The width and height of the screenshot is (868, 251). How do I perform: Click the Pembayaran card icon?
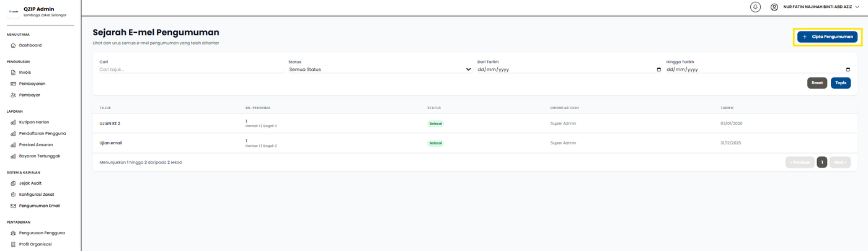click(13, 84)
